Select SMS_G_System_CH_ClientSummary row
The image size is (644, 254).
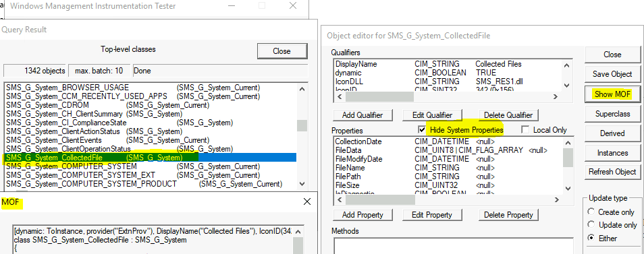tap(151, 114)
